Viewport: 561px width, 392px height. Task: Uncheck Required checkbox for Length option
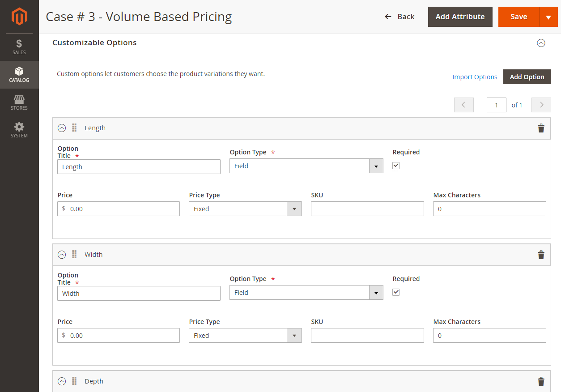(x=396, y=166)
